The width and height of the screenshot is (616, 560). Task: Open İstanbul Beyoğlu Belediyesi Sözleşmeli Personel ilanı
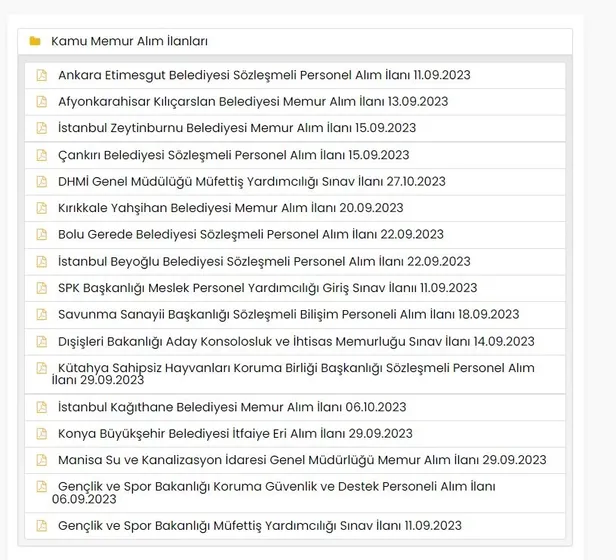click(x=264, y=262)
